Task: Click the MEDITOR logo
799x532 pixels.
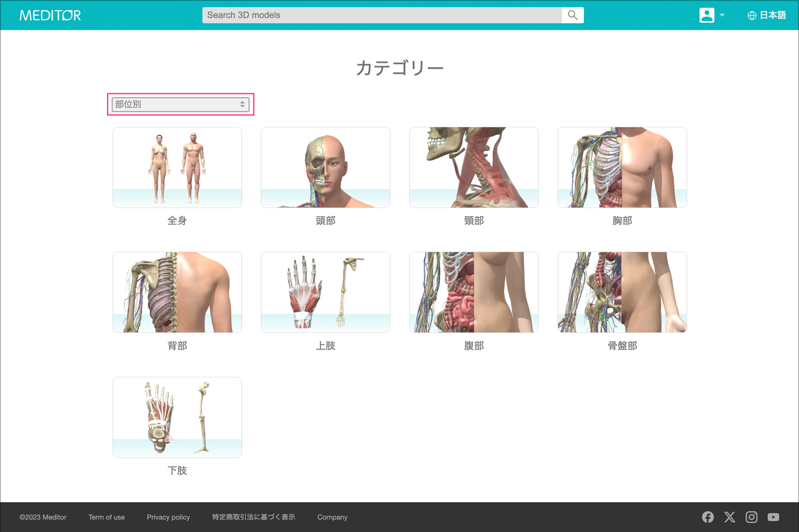Action: 50,15
